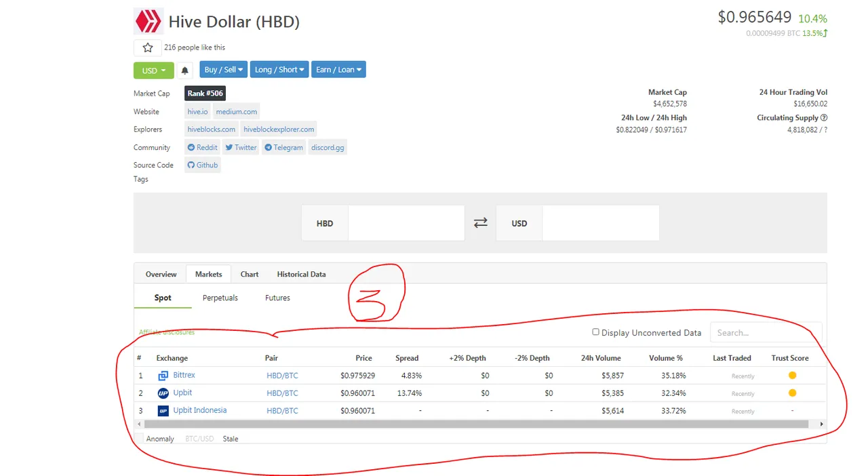
Task: Sort by the Trust Score column header
Action: pos(790,358)
